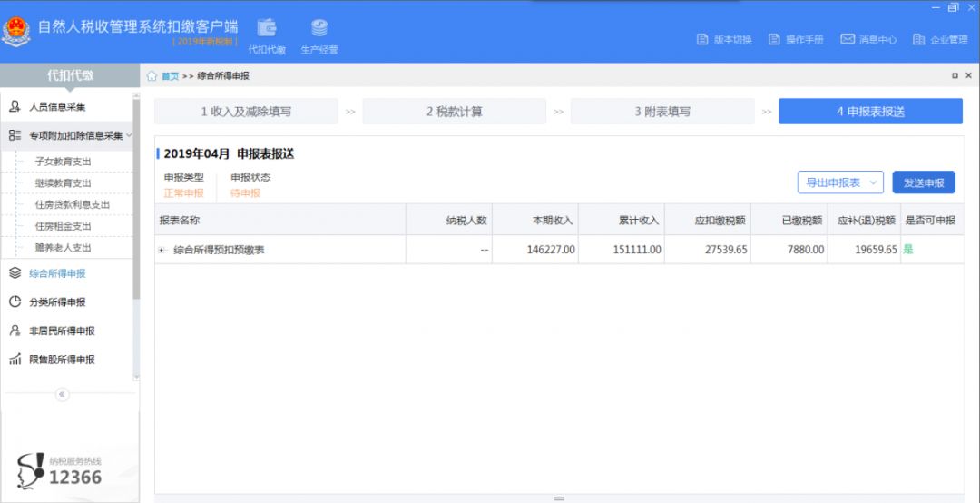Screen dimensions: 980x503
Task: Click the 综合所得预扣预缴表 row name
Action: pos(219,250)
